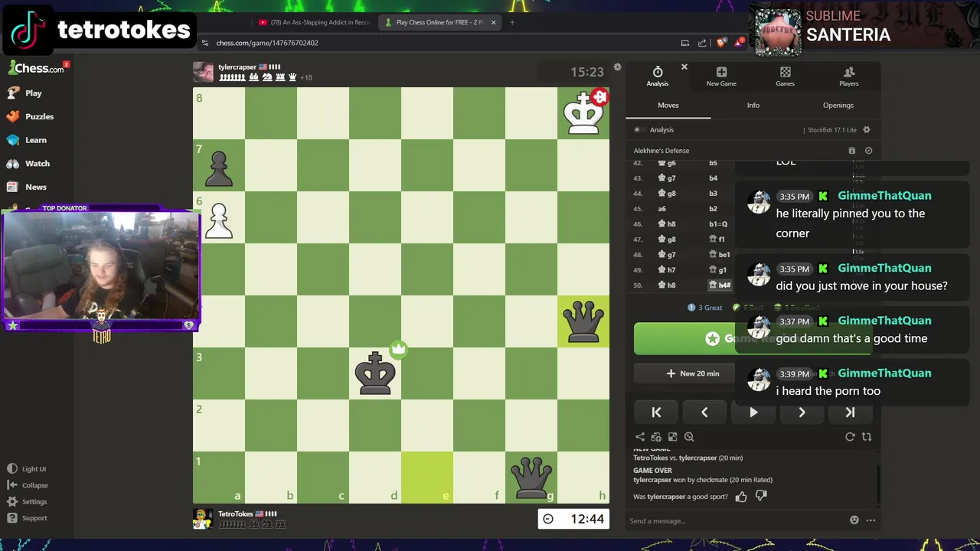Screen dimensions: 980x551
Task: Play through the moves automatically
Action: coord(753,412)
